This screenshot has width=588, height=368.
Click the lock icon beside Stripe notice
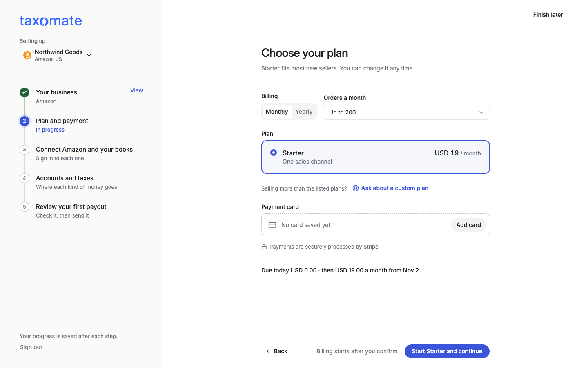[264, 247]
